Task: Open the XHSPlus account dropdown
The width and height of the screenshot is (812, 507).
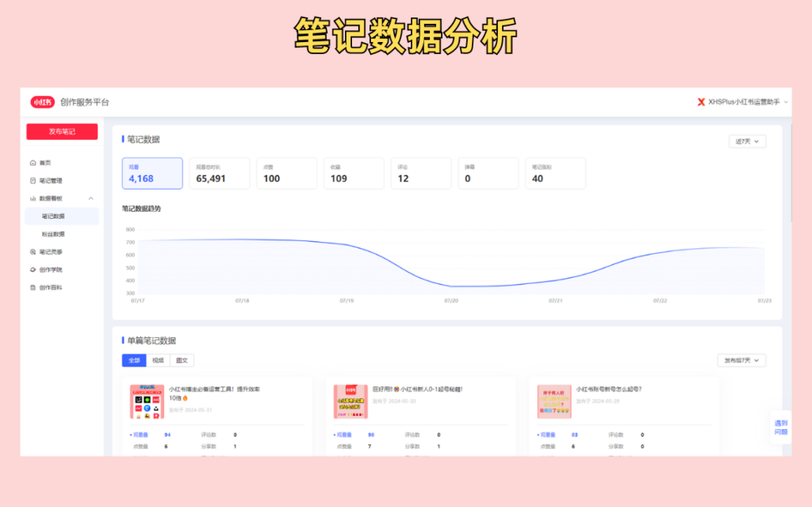Action: pyautogui.click(x=745, y=102)
